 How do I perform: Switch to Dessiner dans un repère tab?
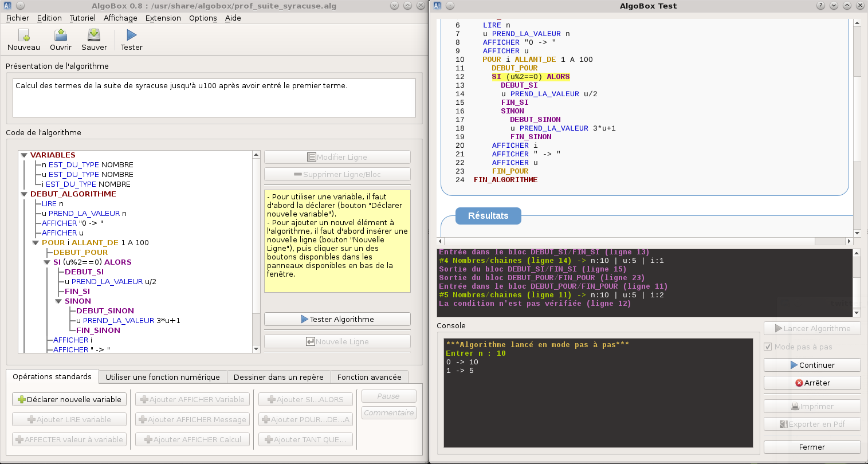coord(278,377)
